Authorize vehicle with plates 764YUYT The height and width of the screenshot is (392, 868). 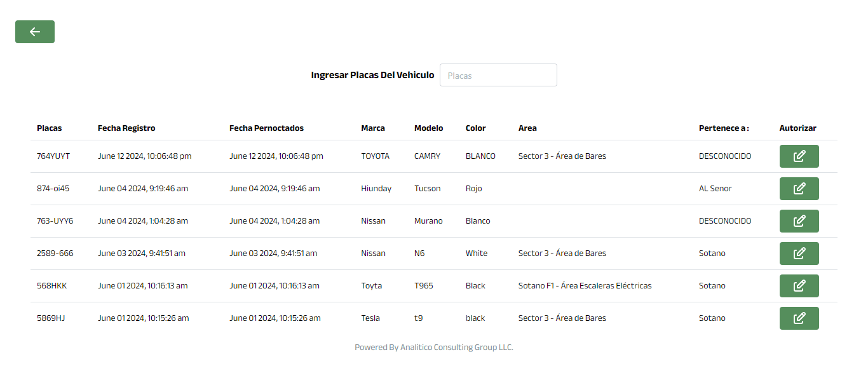point(799,156)
